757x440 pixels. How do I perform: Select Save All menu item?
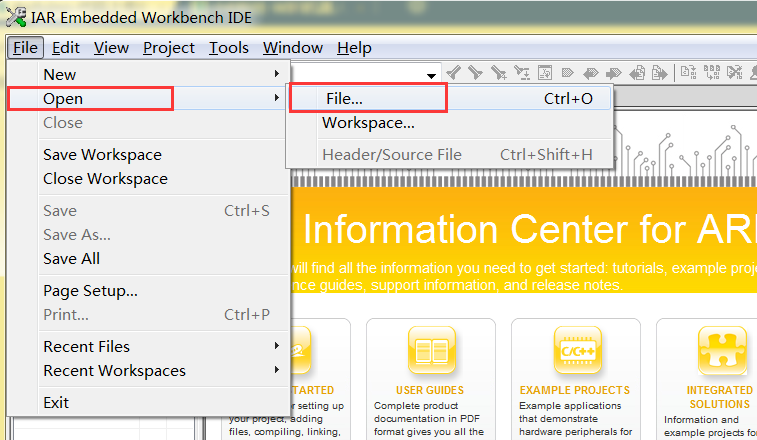[x=148, y=259]
